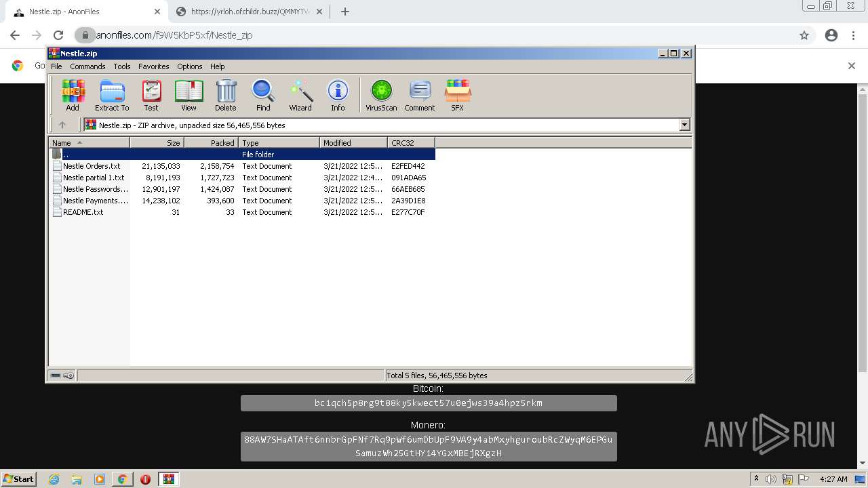Expand the archive path dropdown
Viewport: 868px width, 488px height.
tap(684, 125)
